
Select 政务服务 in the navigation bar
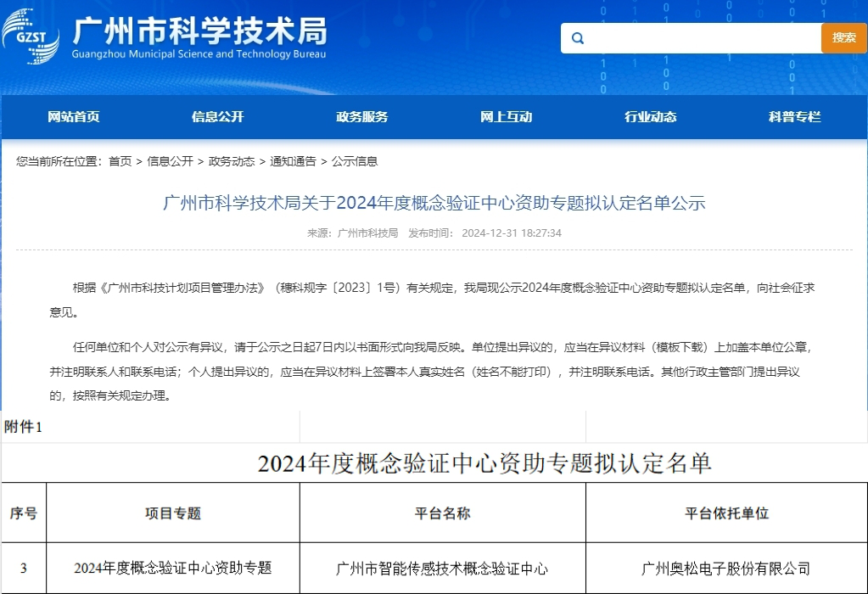click(362, 117)
